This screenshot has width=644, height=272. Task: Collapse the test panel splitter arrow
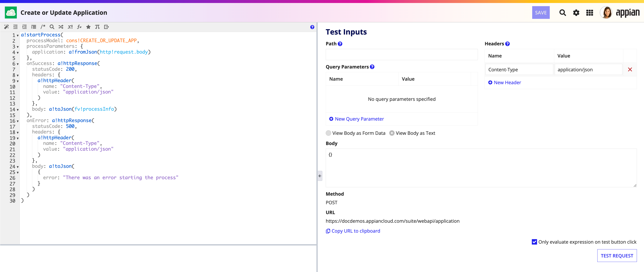(x=320, y=176)
